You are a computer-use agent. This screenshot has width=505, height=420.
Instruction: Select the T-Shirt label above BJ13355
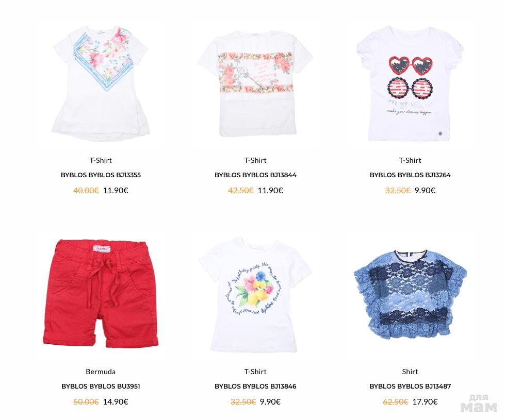pos(101,160)
